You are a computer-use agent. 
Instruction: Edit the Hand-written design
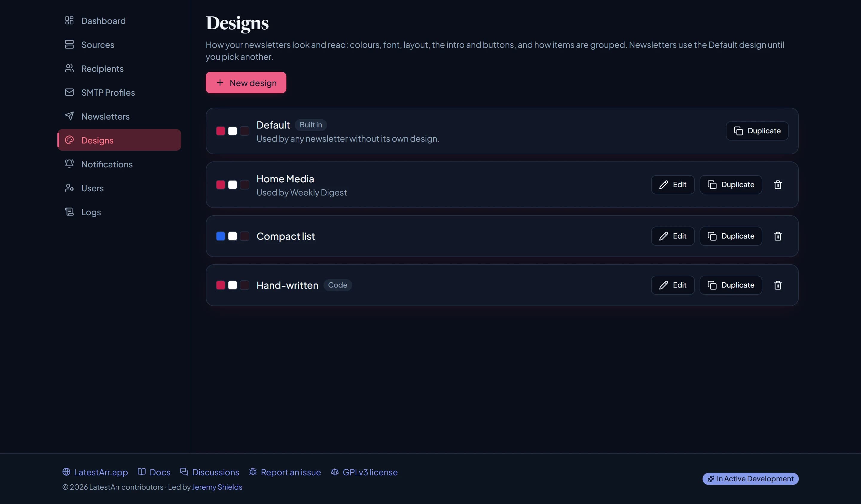tap(673, 285)
